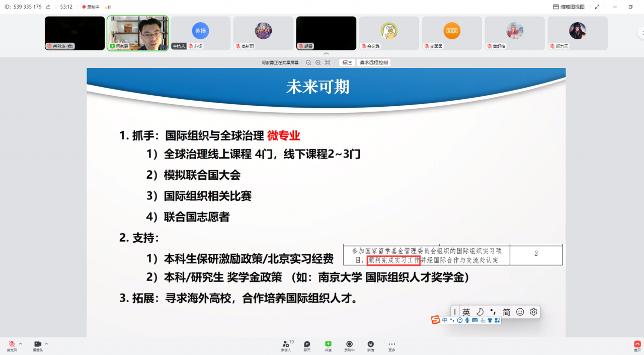
Task: Enter full screen mode using the expand-arrows icon
Action: point(597,7)
